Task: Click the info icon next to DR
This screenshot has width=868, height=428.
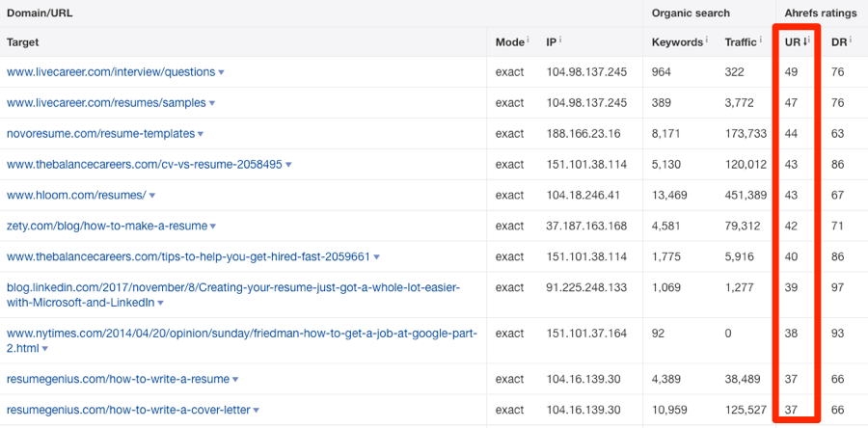Action: pyautogui.click(x=852, y=40)
